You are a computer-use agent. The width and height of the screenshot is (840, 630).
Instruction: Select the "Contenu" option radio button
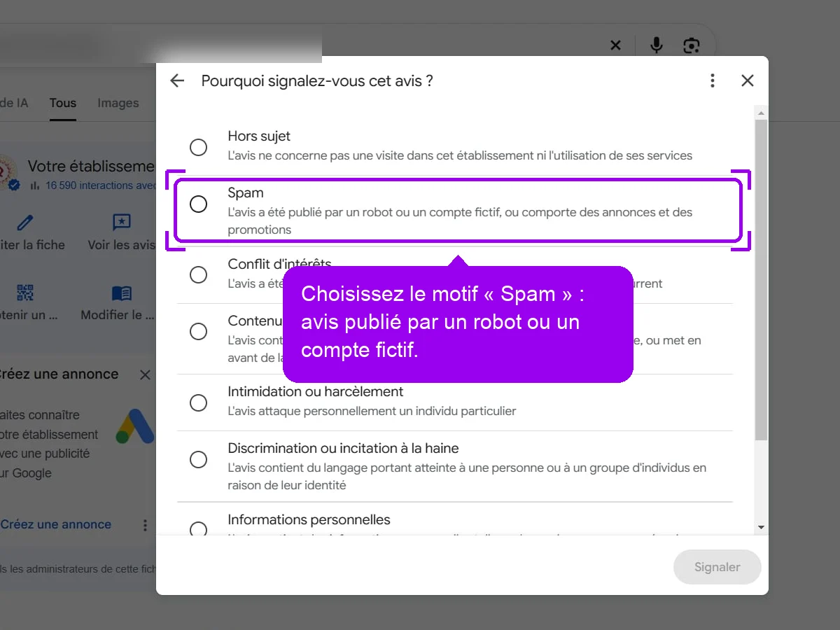point(199,331)
